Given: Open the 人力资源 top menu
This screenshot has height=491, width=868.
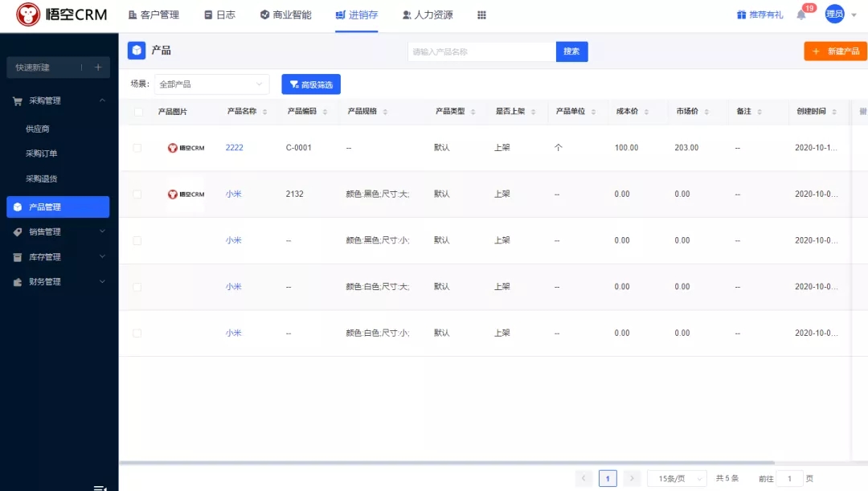Looking at the screenshot, I should point(428,15).
